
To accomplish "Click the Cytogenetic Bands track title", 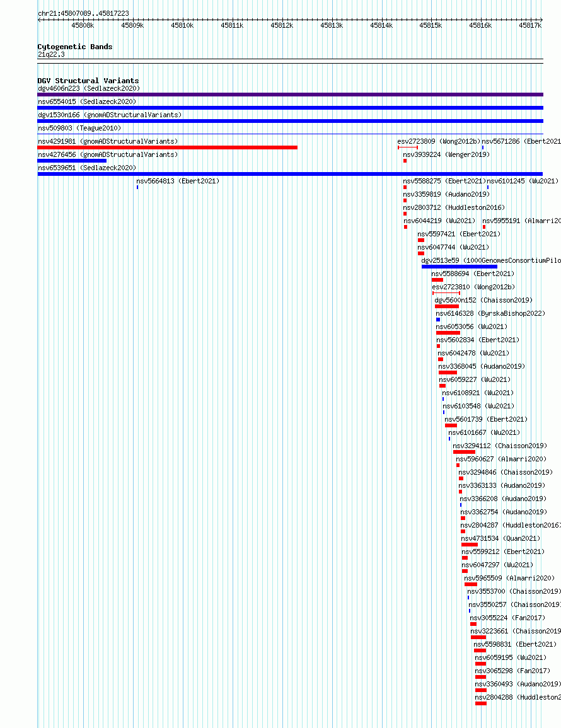I will coord(75,47).
